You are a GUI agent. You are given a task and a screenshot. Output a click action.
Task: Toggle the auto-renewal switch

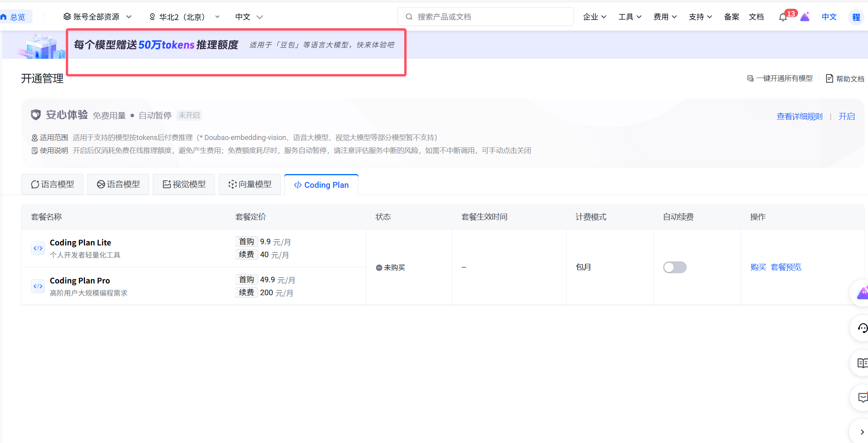(x=675, y=267)
